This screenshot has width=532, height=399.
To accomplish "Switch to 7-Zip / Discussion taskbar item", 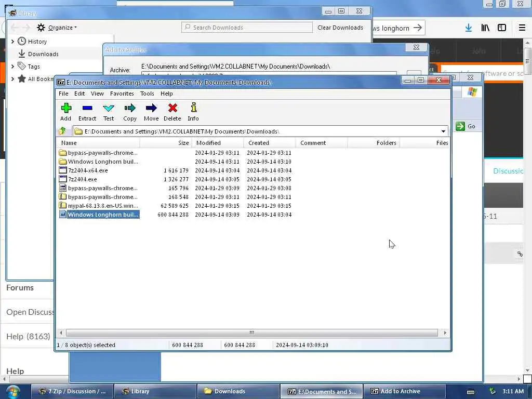I will tap(72, 391).
